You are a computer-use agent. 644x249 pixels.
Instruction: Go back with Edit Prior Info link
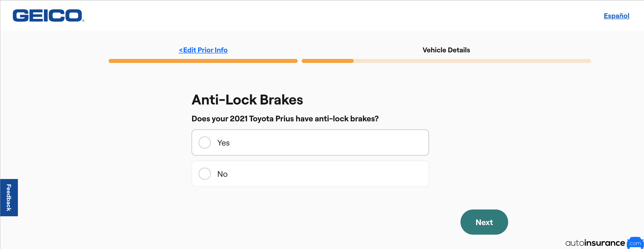205,50
